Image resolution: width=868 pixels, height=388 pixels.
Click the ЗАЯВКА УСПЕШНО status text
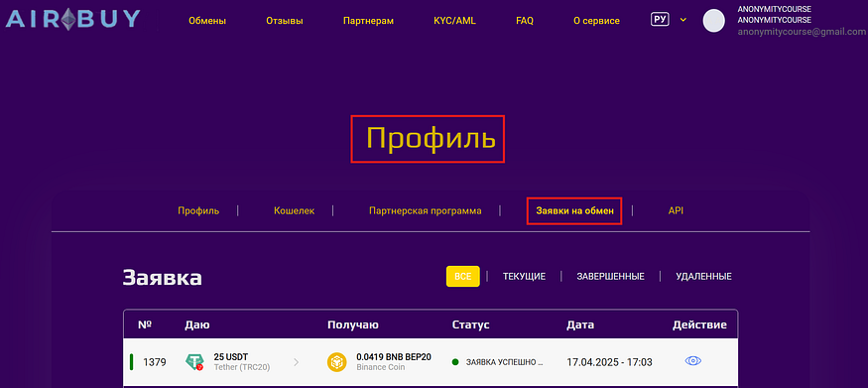tap(504, 362)
